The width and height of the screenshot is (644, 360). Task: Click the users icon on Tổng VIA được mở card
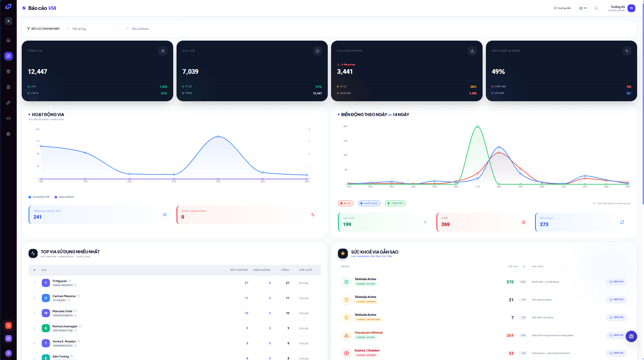click(165, 215)
